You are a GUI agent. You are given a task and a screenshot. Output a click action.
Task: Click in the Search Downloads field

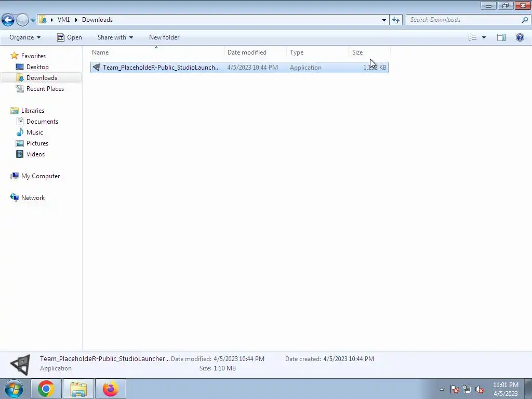click(464, 20)
